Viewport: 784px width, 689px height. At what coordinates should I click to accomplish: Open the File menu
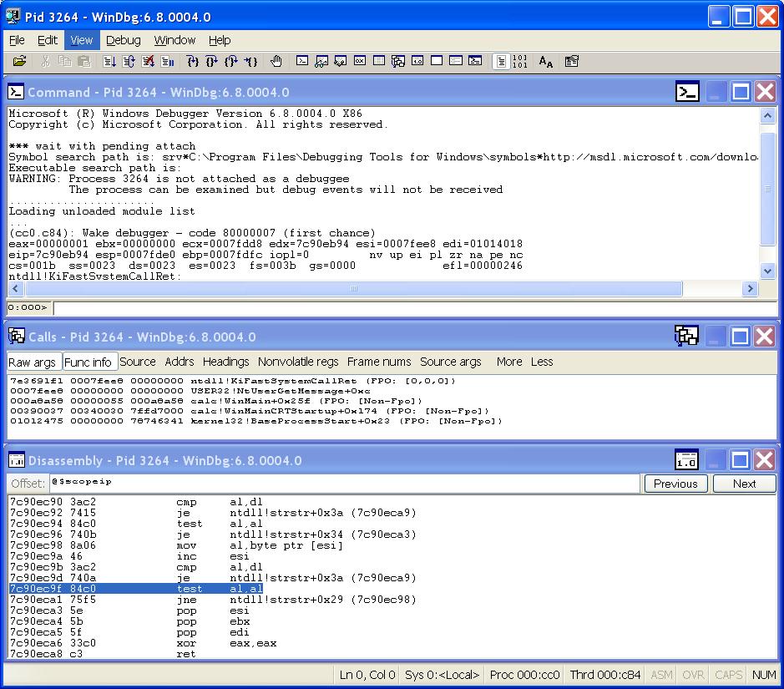click(17, 40)
